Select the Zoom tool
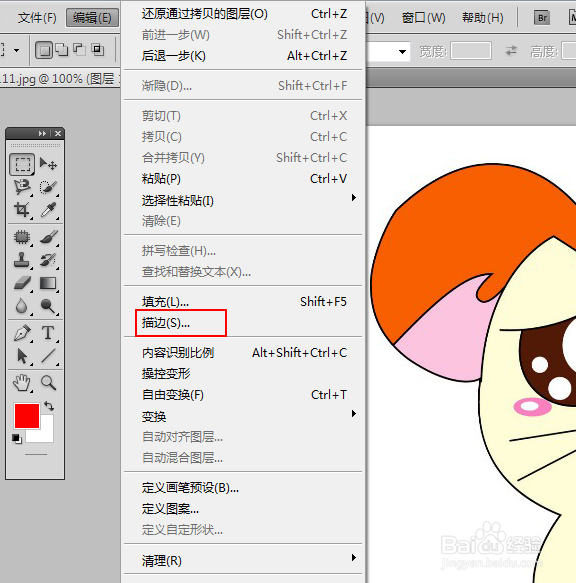 (x=48, y=383)
